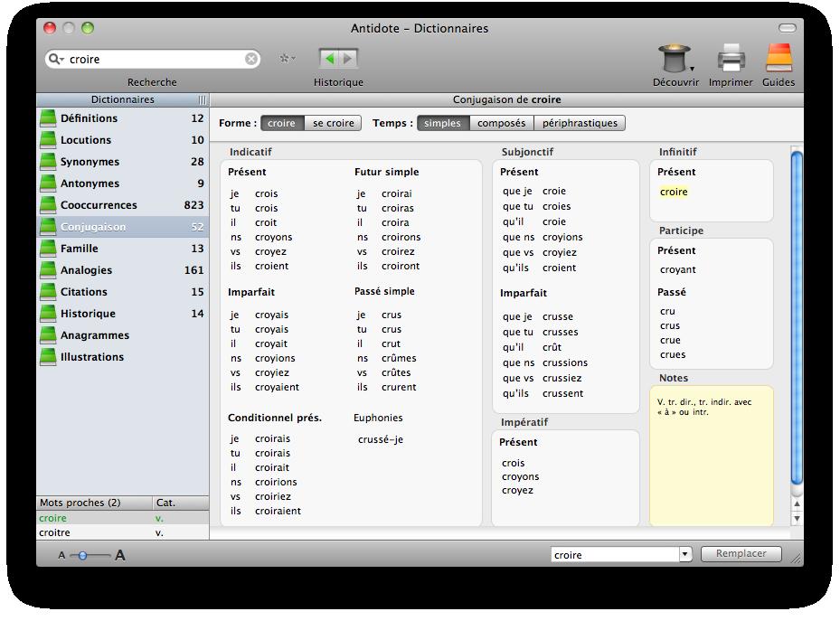This screenshot has height=621, width=840.
Task: Click the scrollbar up arrow
Action: coord(797,503)
